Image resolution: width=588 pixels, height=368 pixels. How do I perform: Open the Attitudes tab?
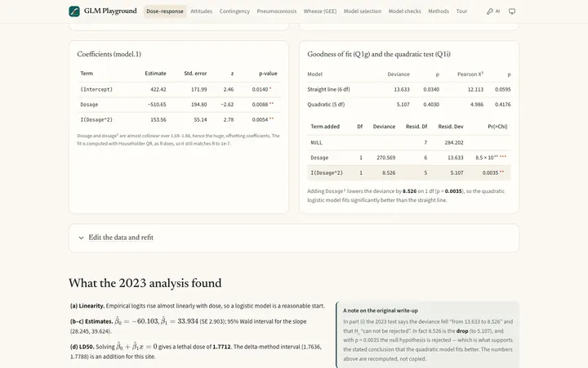(202, 11)
